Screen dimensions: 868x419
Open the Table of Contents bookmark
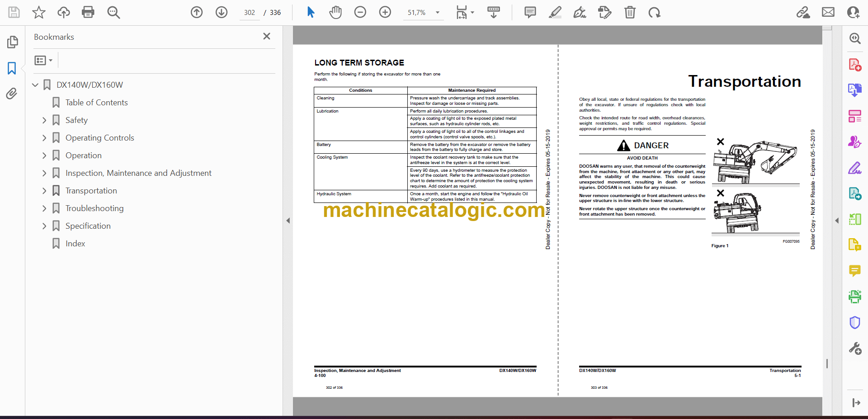coord(96,103)
